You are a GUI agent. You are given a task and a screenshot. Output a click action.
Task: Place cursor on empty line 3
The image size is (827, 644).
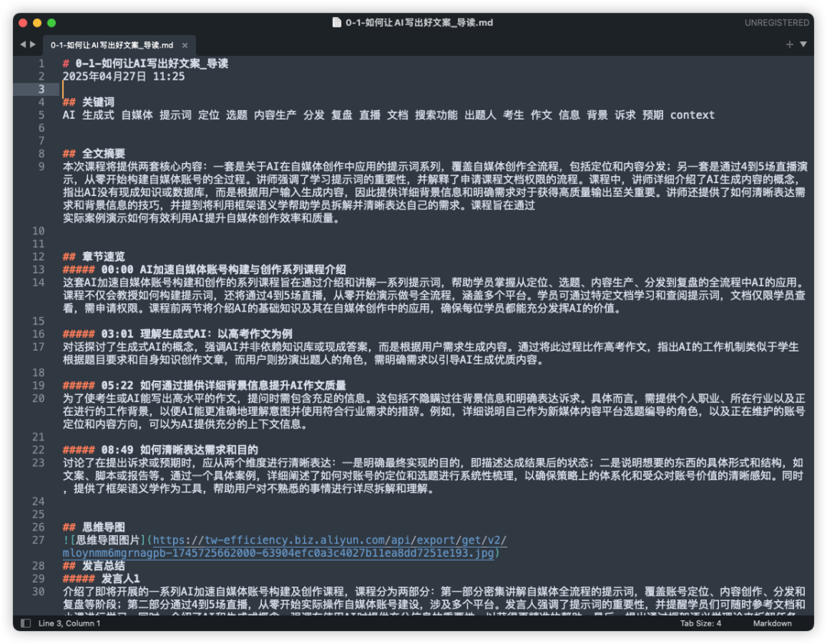pos(435,89)
